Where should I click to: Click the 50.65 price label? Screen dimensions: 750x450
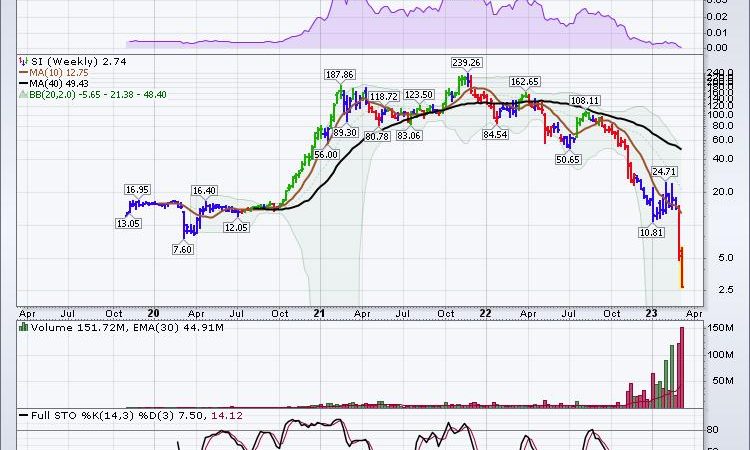pos(568,160)
